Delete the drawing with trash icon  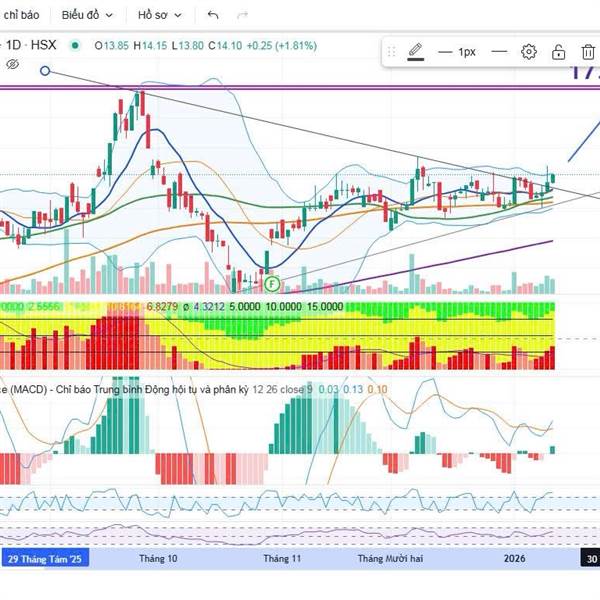click(588, 52)
